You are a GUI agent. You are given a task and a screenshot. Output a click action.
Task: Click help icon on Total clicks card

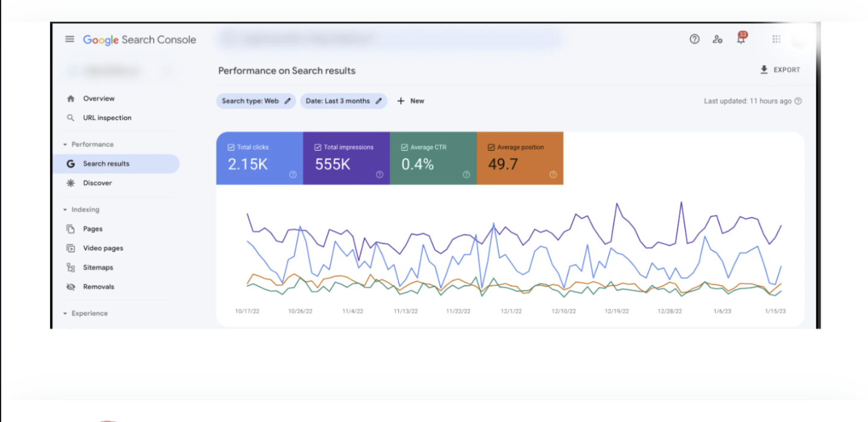click(293, 174)
